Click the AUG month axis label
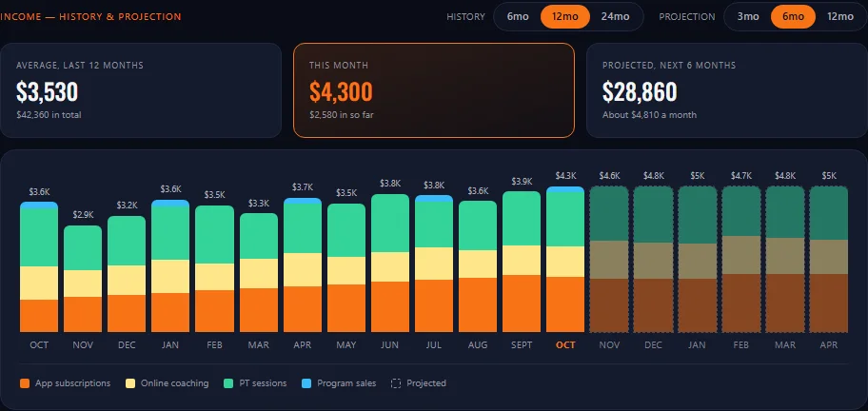This screenshot has height=411, width=868. tap(478, 345)
